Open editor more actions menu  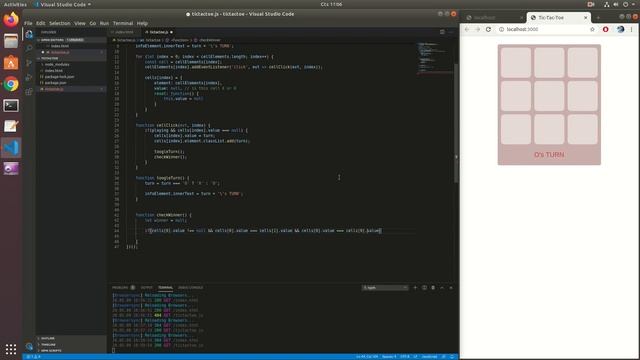click(x=451, y=32)
